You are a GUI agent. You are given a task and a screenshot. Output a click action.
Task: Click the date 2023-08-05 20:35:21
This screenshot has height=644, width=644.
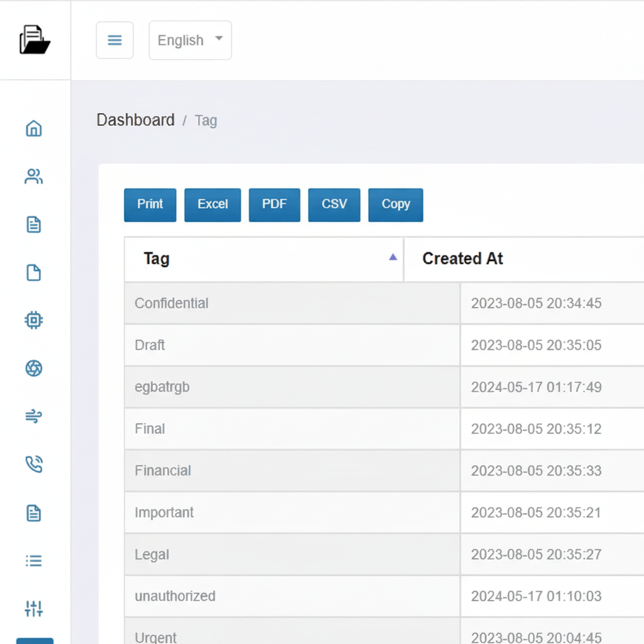click(536, 513)
